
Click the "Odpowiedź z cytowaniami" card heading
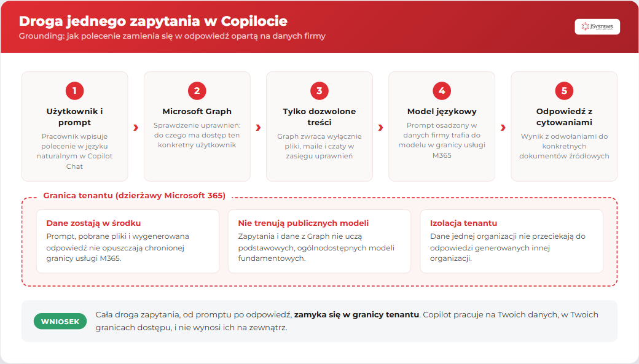[x=564, y=117]
